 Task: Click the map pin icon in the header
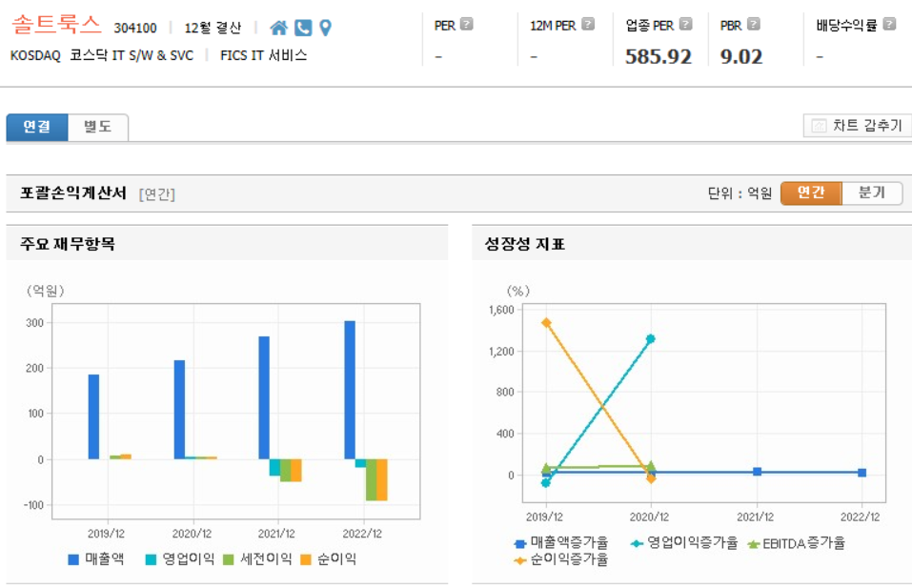click(x=324, y=28)
